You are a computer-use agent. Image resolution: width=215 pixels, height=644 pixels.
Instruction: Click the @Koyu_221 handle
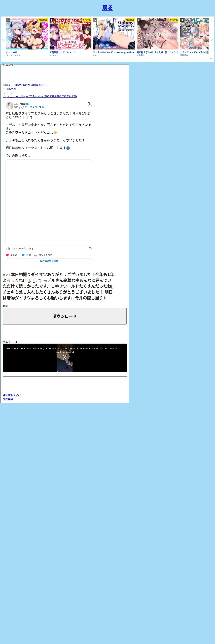(x=21, y=107)
